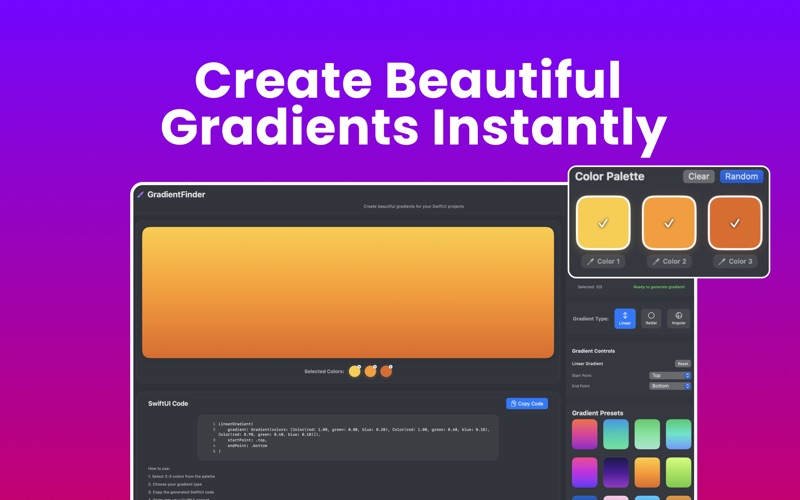Image resolution: width=800 pixels, height=500 pixels.
Task: Click the 'Gradient Presets' heading
Action: 597,413
